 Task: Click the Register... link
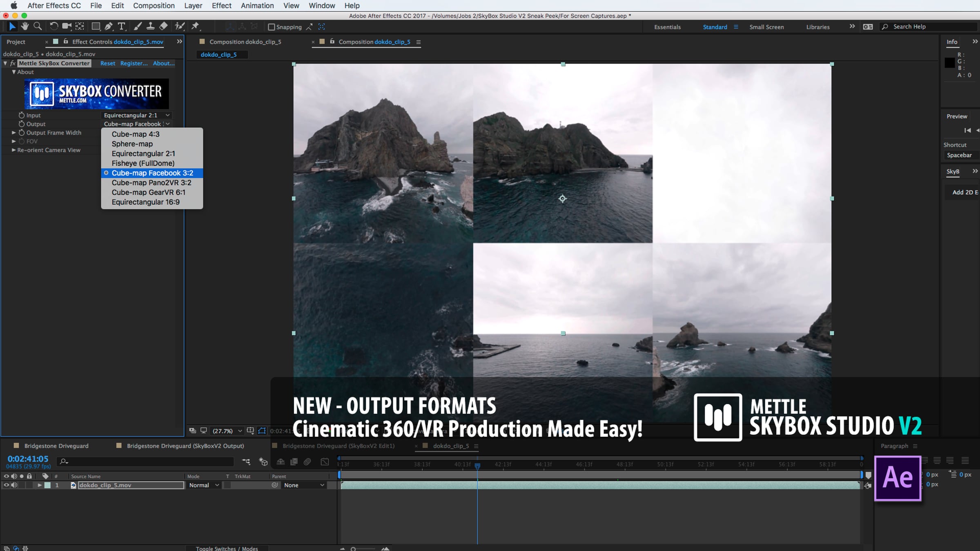coord(134,63)
